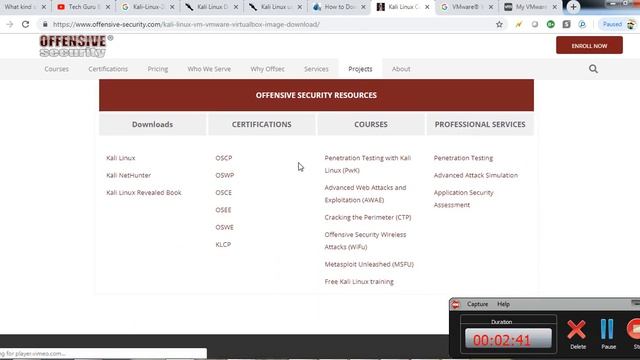Open the Kali NetHunter link

pyautogui.click(x=129, y=175)
